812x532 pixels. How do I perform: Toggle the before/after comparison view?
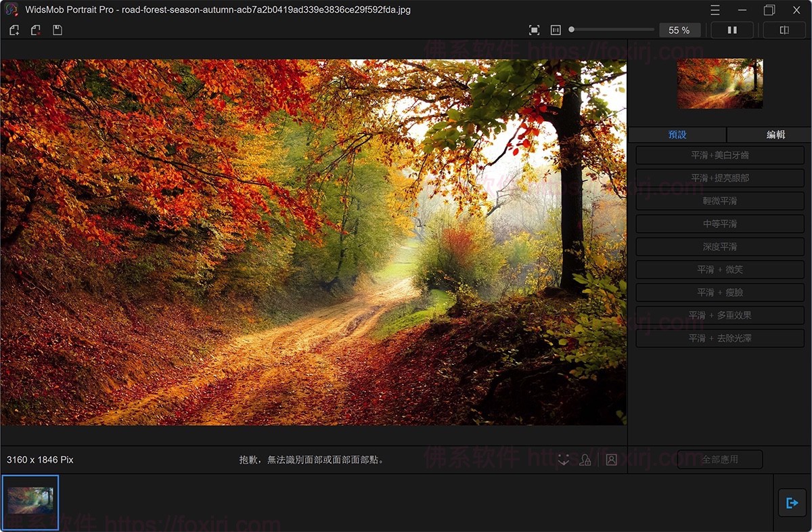point(784,30)
